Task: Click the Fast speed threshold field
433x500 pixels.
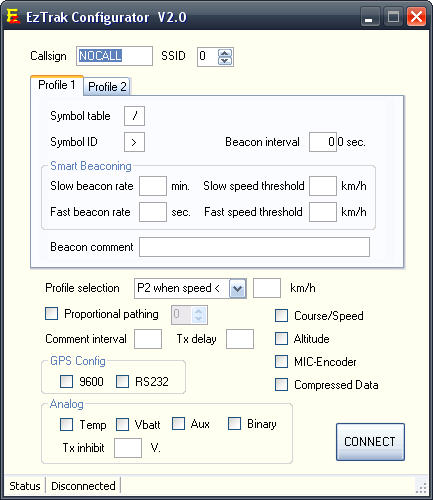Action: (323, 212)
